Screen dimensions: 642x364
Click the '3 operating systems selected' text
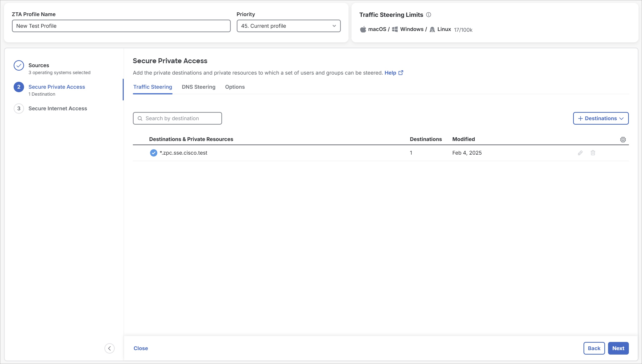click(59, 73)
